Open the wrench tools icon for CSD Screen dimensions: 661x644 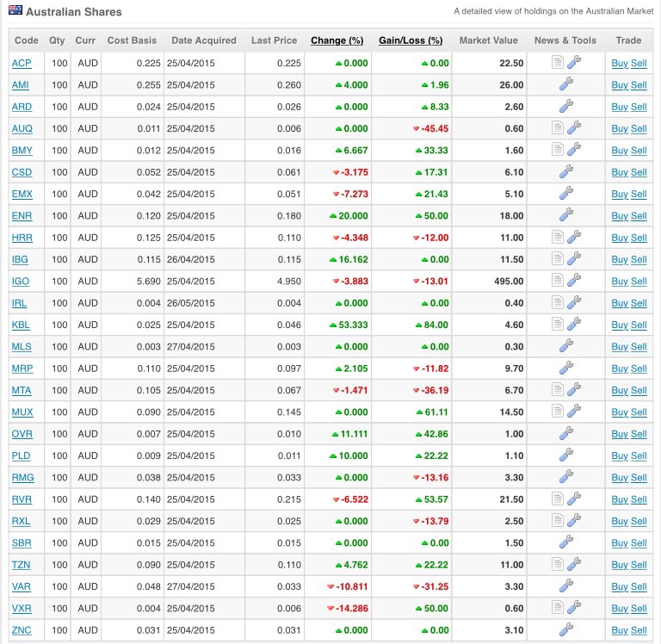click(x=566, y=171)
